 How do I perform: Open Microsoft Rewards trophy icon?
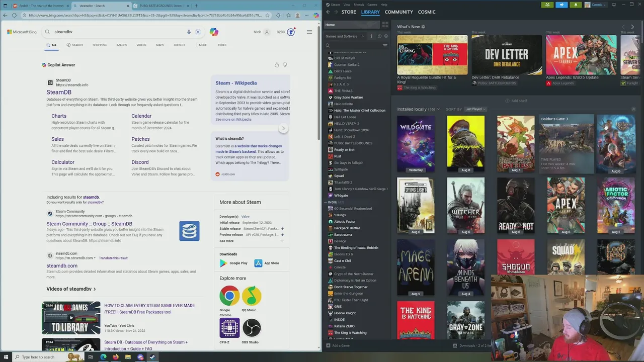tap(291, 32)
